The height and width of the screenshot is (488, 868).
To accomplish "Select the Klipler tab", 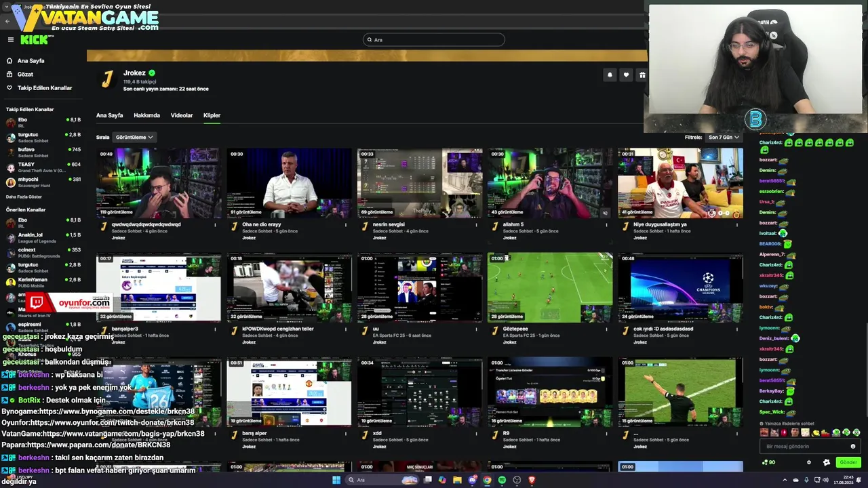I will (212, 115).
